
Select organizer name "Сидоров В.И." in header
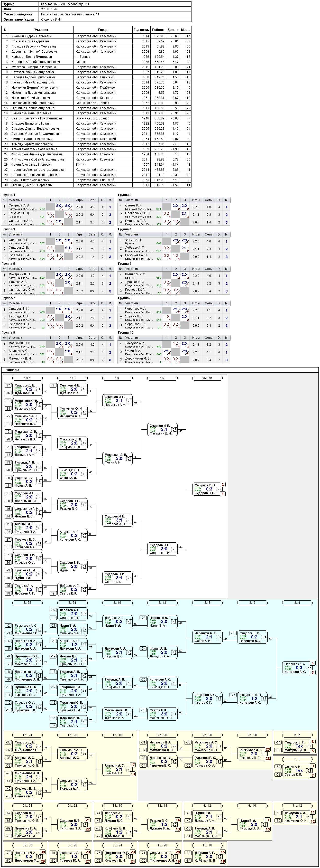click(x=51, y=20)
